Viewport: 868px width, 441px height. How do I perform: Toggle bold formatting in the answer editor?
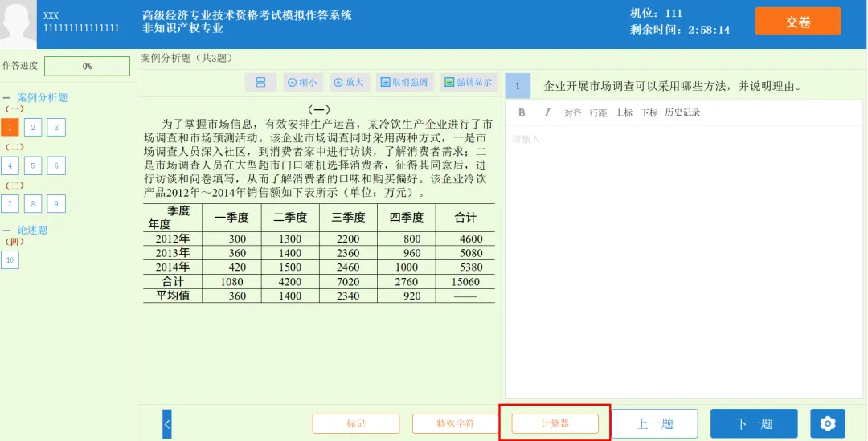coord(522,113)
